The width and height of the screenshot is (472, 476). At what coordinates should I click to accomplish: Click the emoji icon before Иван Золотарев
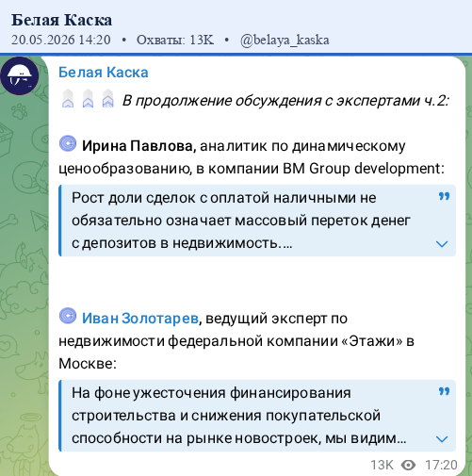pos(68,316)
